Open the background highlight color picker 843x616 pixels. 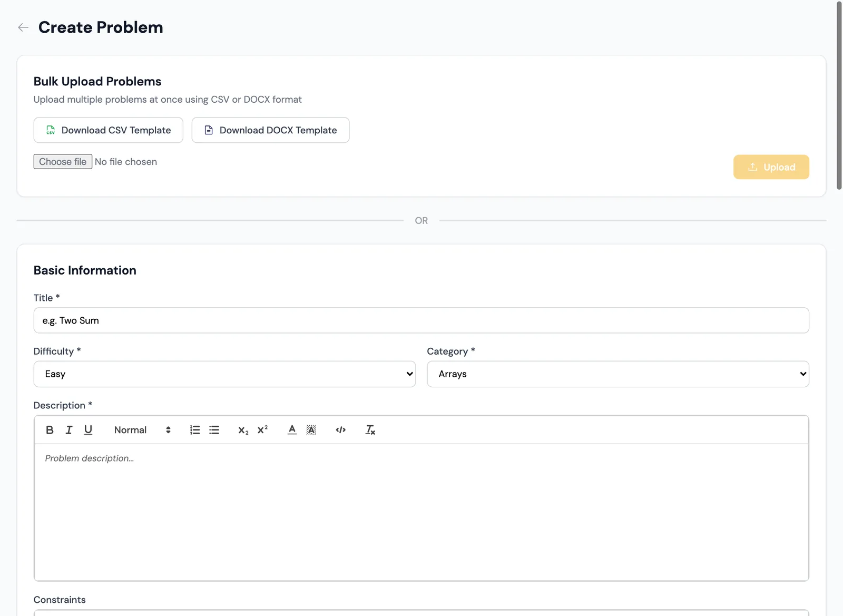pyautogui.click(x=311, y=430)
